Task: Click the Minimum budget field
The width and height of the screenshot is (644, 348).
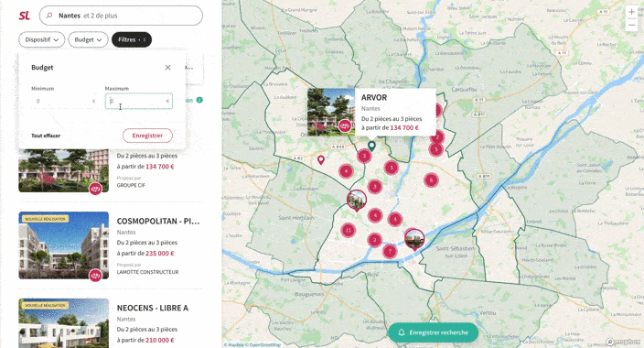Action: pyautogui.click(x=64, y=101)
